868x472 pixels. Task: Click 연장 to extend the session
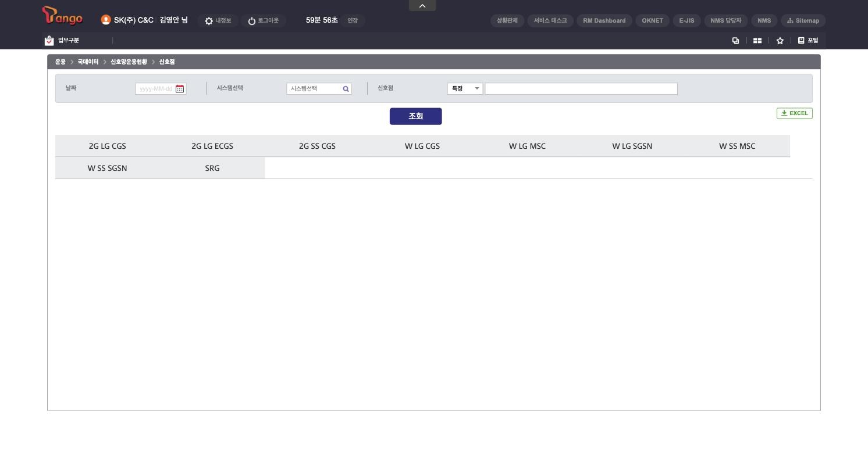pos(353,21)
